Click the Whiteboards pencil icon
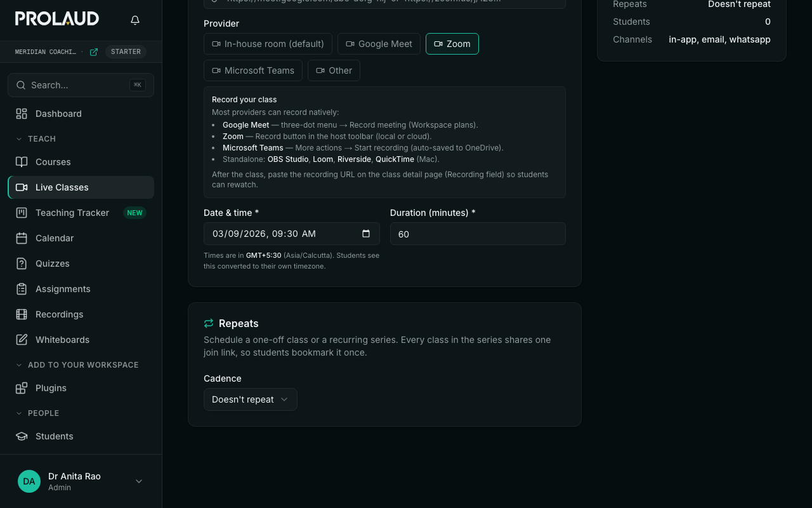The height and width of the screenshot is (508, 812). 22,340
